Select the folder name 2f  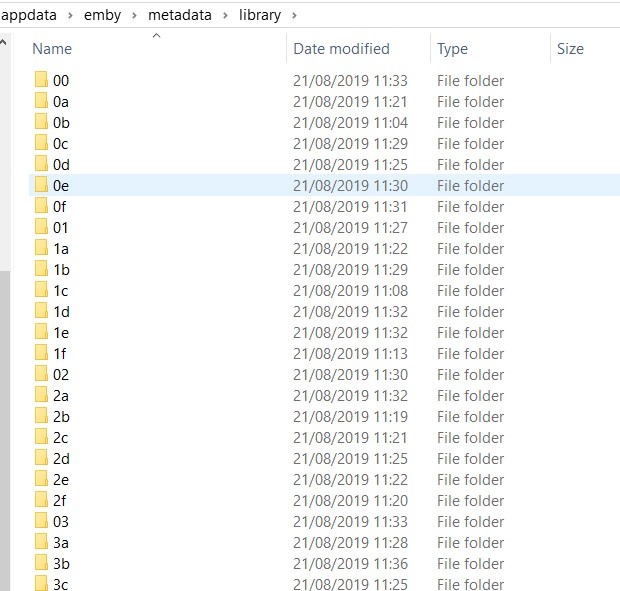click(x=60, y=500)
